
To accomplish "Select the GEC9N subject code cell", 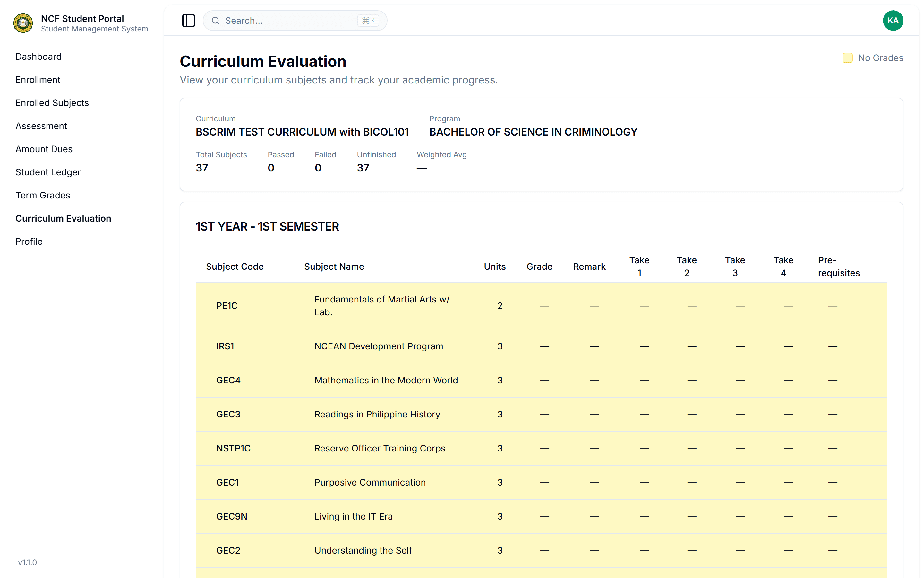I will [232, 516].
